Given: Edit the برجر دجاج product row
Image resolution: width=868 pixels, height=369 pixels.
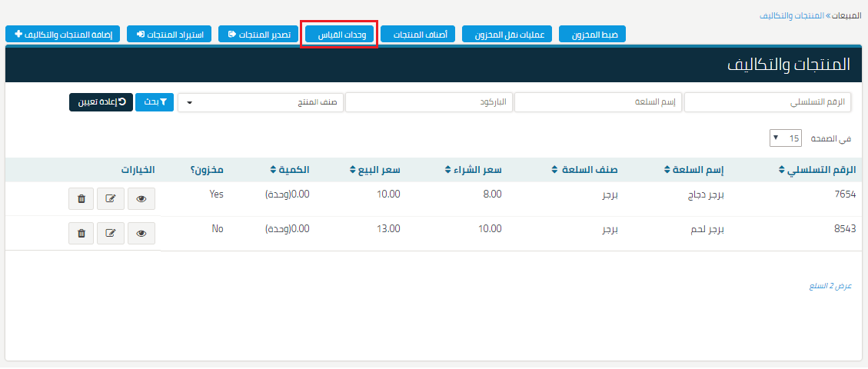Looking at the screenshot, I should pos(111,199).
